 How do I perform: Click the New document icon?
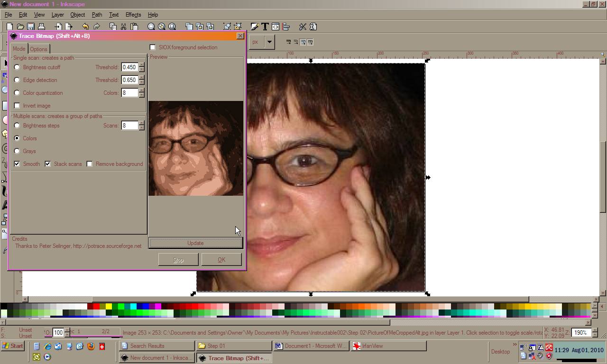(x=10, y=27)
